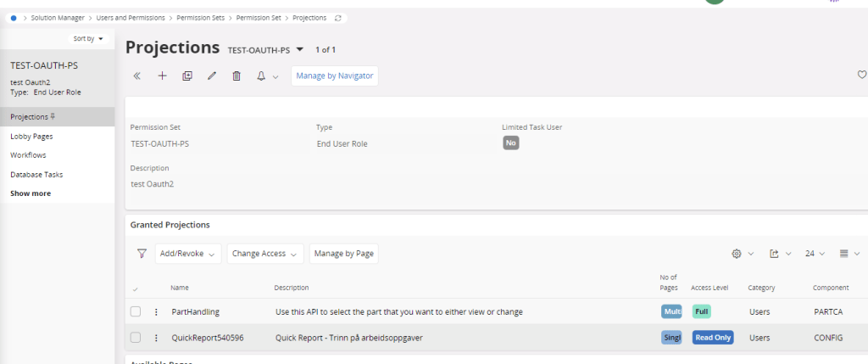Click the Manage by Navigator button

click(x=334, y=76)
